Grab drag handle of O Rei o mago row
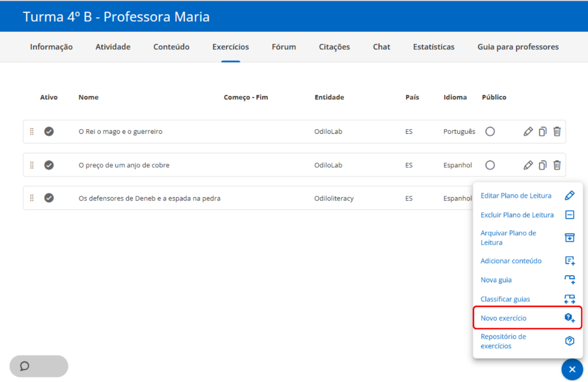This screenshot has width=588, height=382. point(32,132)
